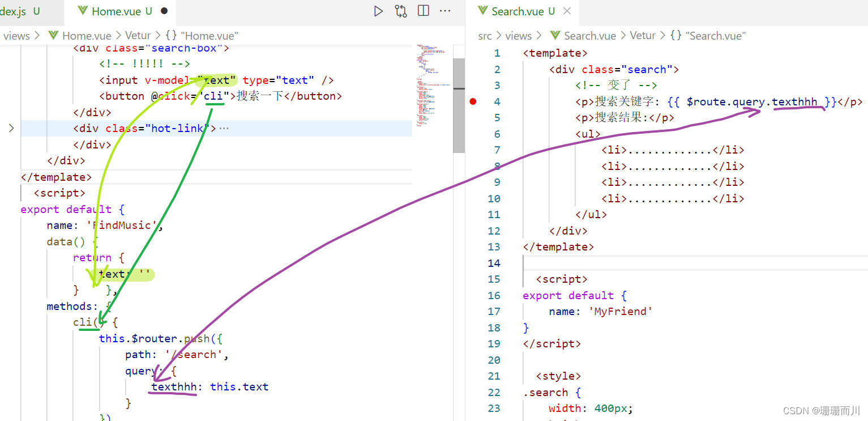Click line number 23 in Search.vue
868x421 pixels.
click(494, 408)
